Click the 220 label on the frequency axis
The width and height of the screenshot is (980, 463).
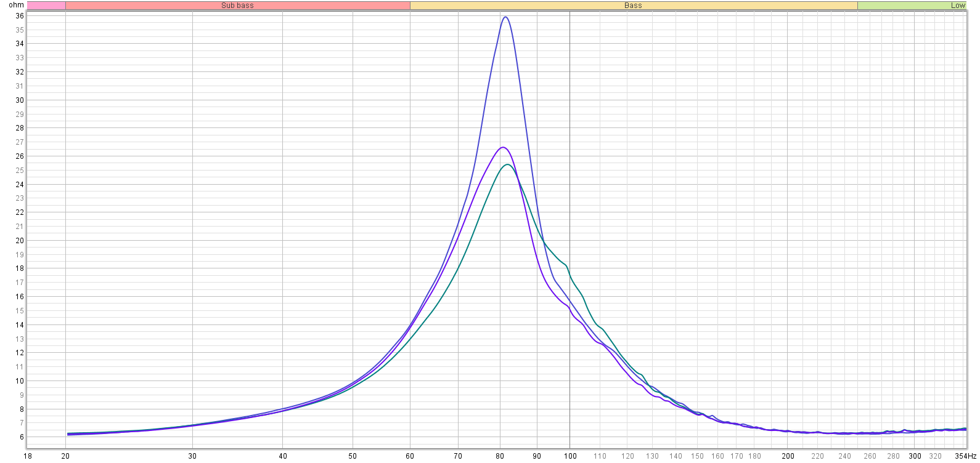tap(818, 456)
